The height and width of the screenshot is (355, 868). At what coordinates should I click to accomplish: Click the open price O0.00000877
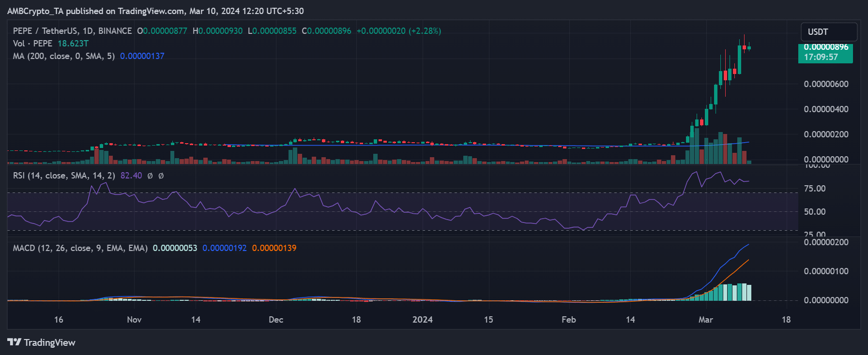[162, 31]
